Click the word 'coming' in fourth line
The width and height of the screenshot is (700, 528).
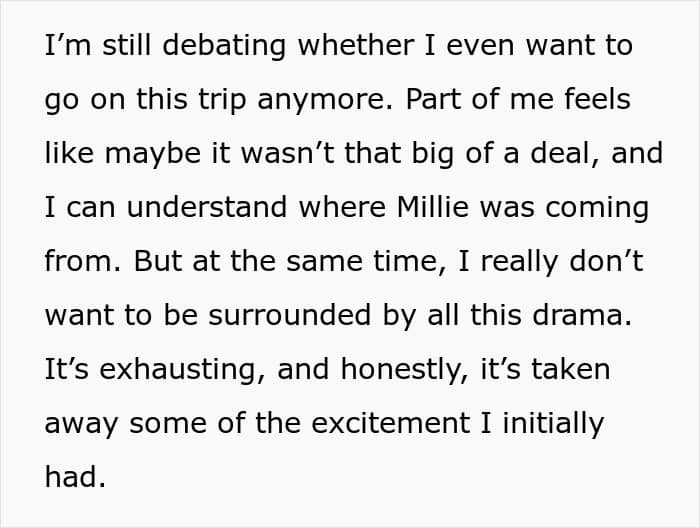(x=597, y=208)
